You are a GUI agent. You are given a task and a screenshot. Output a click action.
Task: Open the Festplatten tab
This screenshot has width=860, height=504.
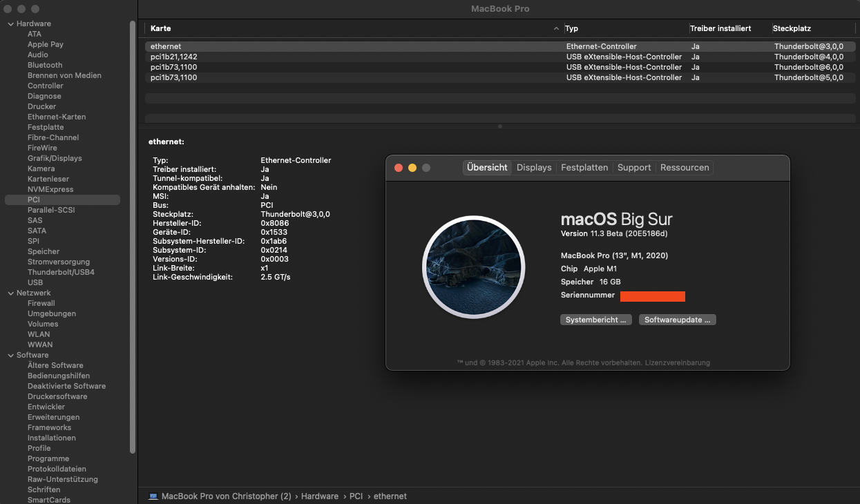[x=584, y=167]
